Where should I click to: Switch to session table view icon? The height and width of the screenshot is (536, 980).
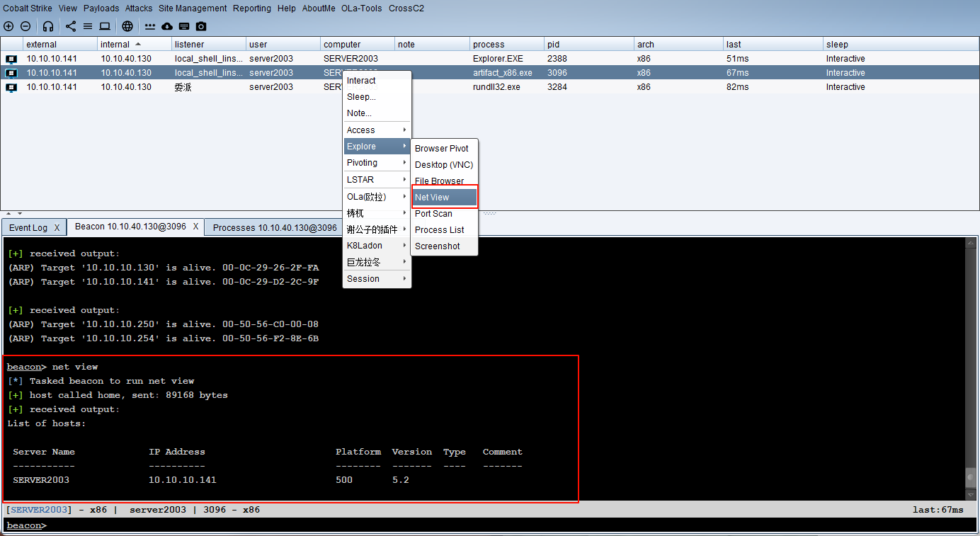coord(88,26)
